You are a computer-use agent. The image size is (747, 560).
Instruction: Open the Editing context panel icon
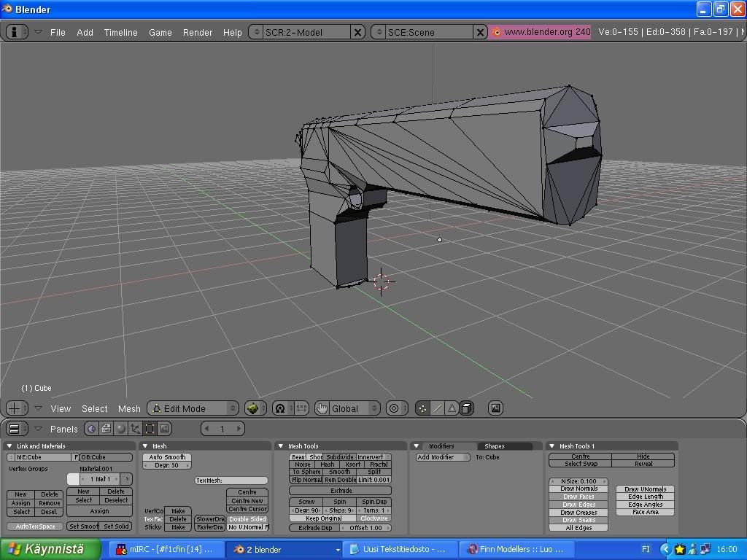coord(150,429)
